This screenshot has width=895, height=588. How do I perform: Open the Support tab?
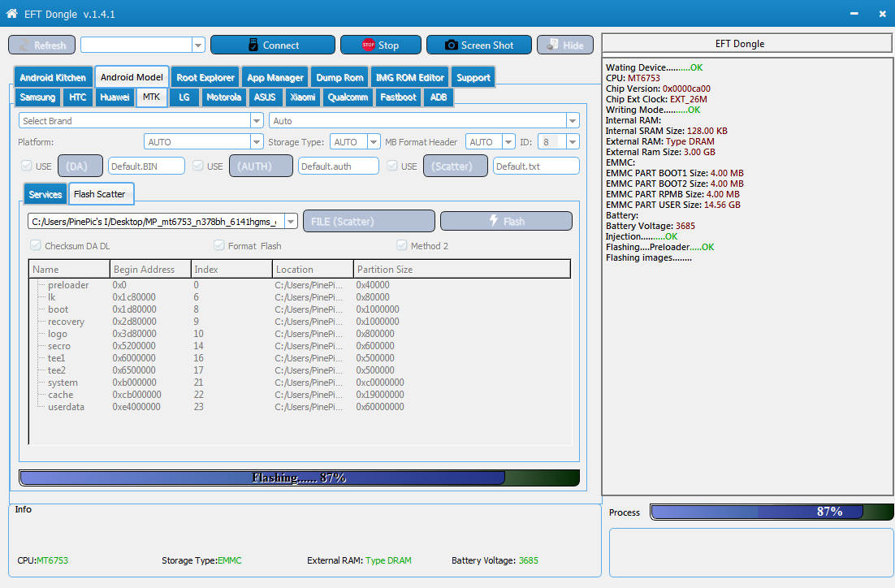473,77
